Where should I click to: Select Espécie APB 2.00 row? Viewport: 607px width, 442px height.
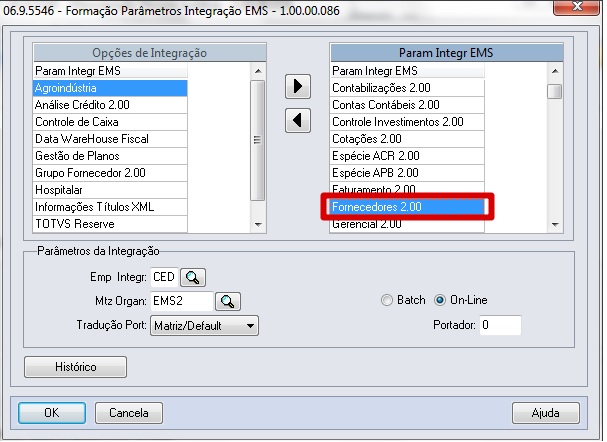407,173
